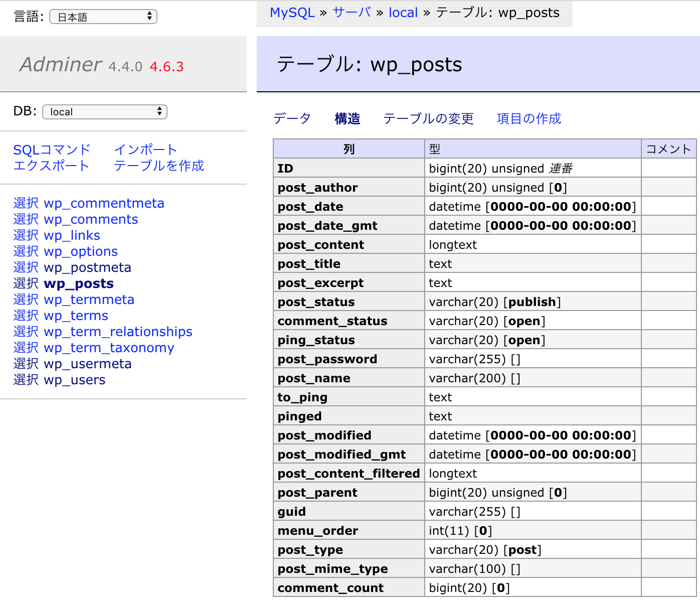Open the Adminer home link
This screenshot has width=700, height=602.
[61, 64]
